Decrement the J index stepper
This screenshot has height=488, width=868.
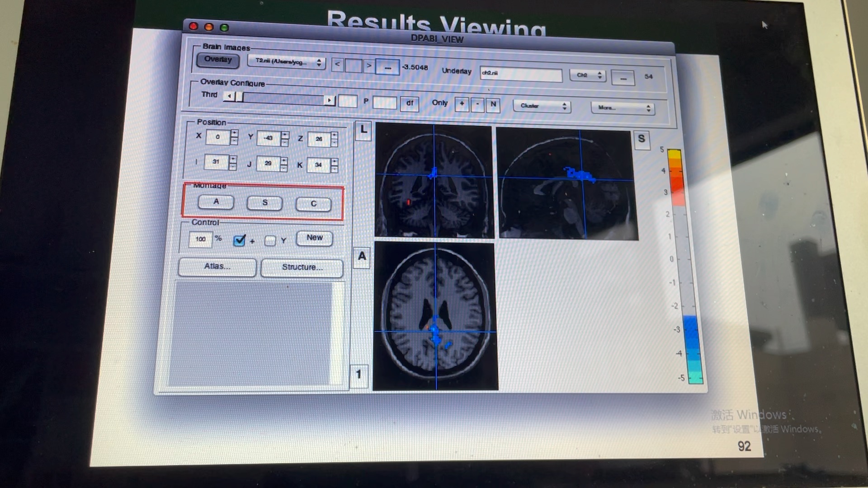[284, 168]
